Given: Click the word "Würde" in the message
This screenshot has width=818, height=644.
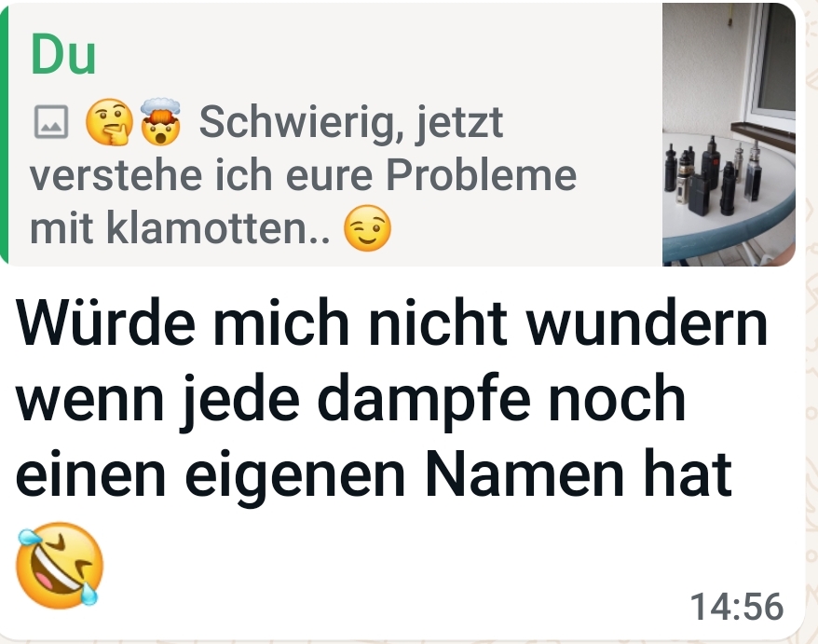Looking at the screenshot, I should [x=105, y=322].
